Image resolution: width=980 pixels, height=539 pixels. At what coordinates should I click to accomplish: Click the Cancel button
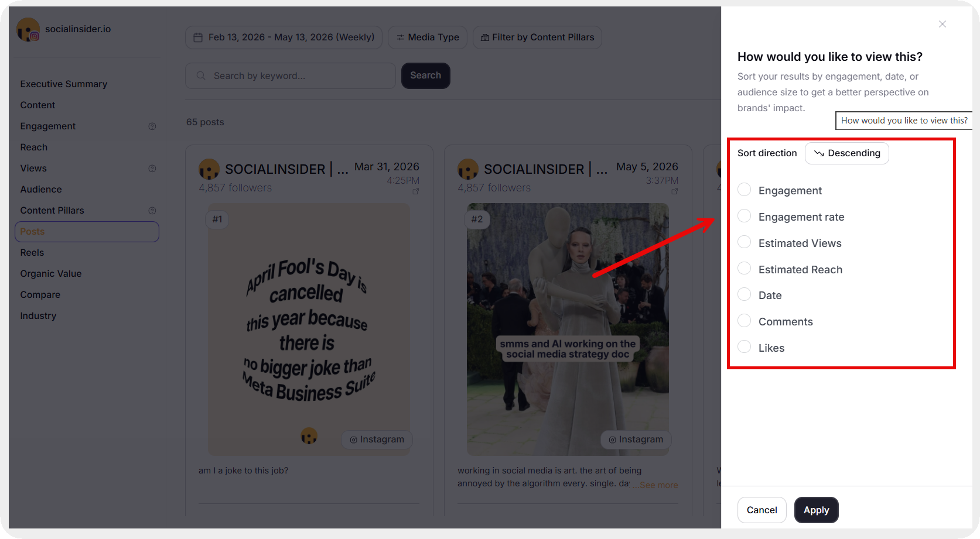[x=762, y=510]
